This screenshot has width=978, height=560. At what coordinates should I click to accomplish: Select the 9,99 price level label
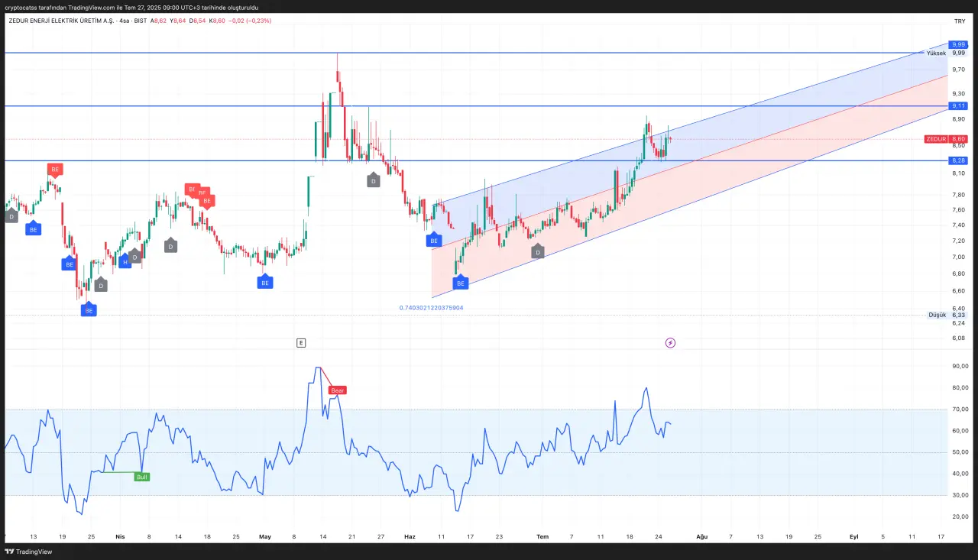[x=958, y=45]
